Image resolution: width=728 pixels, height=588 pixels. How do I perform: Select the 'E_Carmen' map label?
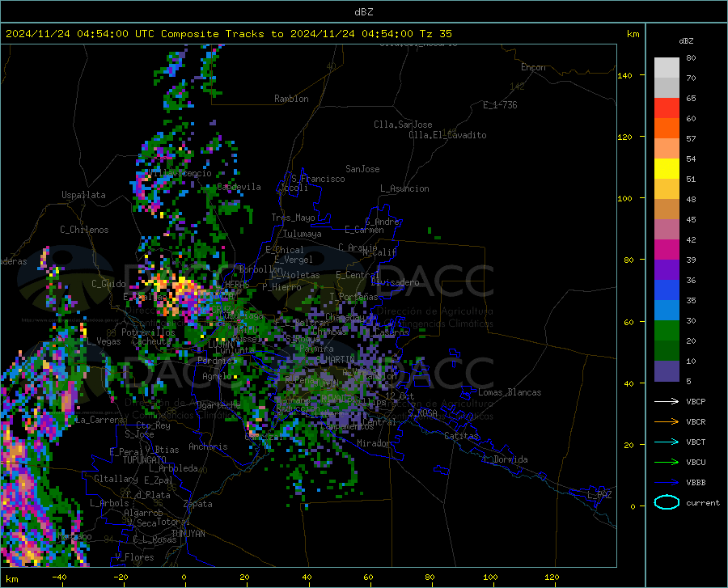364,230
